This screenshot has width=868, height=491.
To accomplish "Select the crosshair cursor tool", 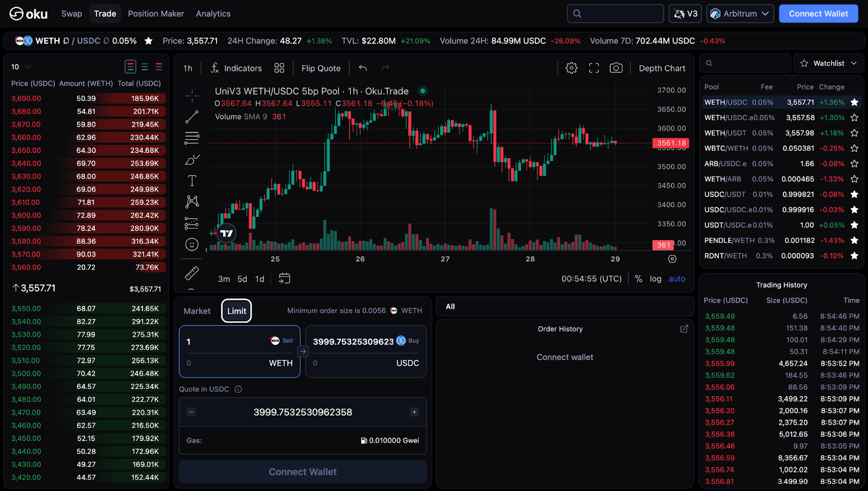I will [192, 95].
